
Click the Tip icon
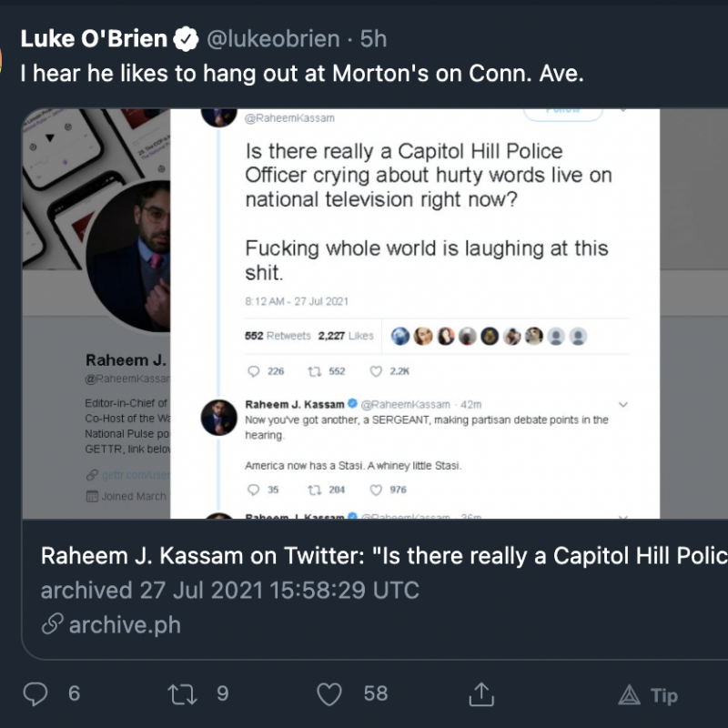coord(629,696)
